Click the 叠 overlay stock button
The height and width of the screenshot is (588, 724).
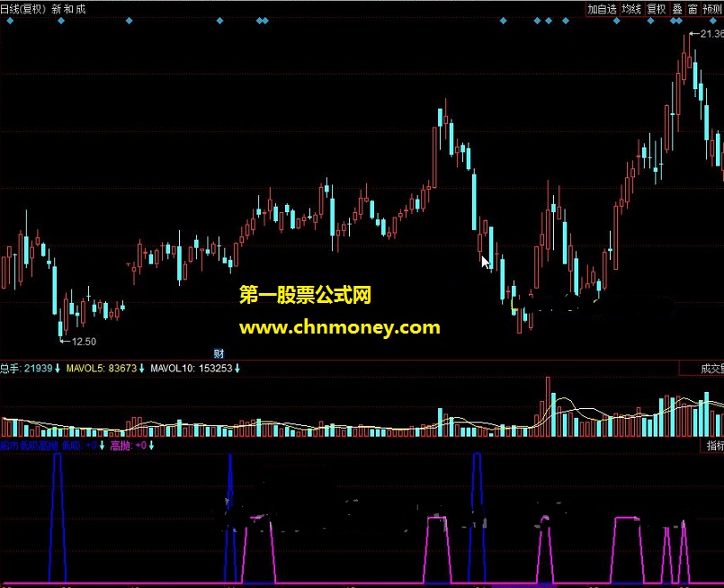tap(677, 9)
